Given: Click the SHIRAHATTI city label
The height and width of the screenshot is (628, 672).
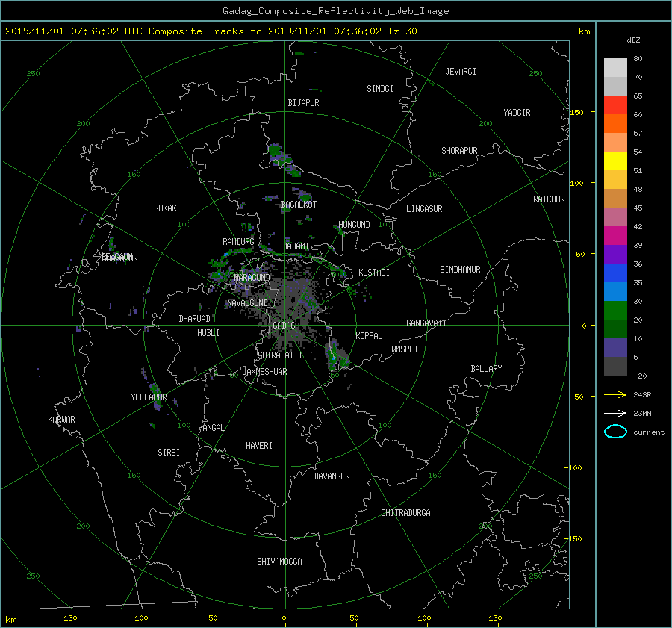Looking at the screenshot, I should point(280,355).
